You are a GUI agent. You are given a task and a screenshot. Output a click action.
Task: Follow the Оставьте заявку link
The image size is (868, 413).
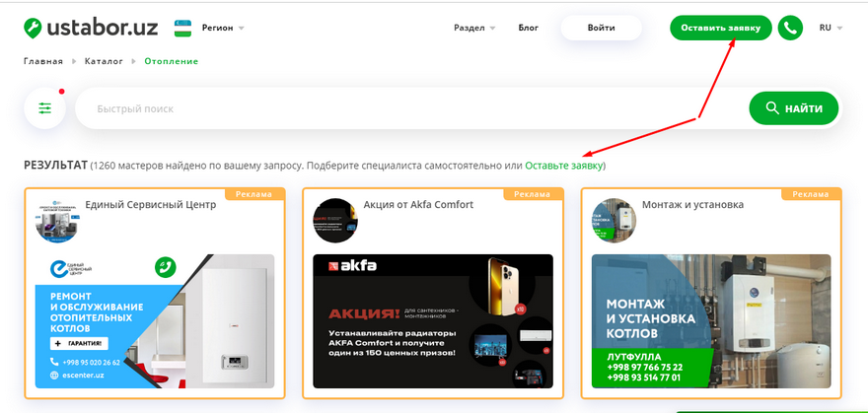pos(563,166)
